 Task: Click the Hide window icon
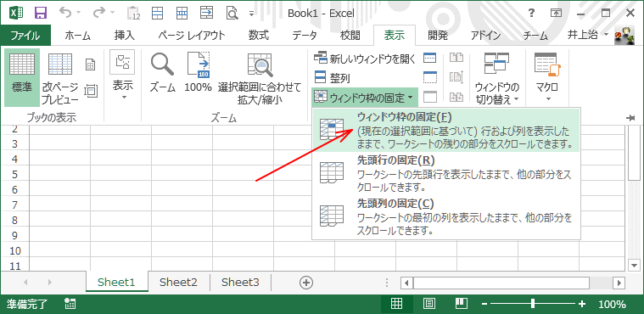(x=430, y=78)
